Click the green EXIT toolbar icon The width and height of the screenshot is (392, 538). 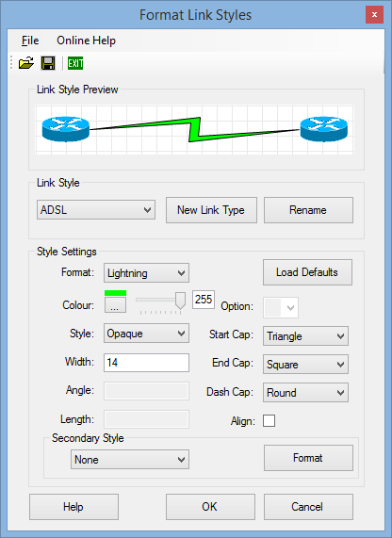click(75, 63)
